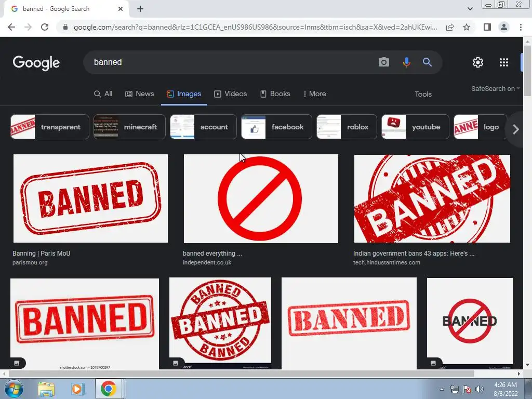Start voice search with the microphone
This screenshot has width=532, height=399.
coord(406,62)
